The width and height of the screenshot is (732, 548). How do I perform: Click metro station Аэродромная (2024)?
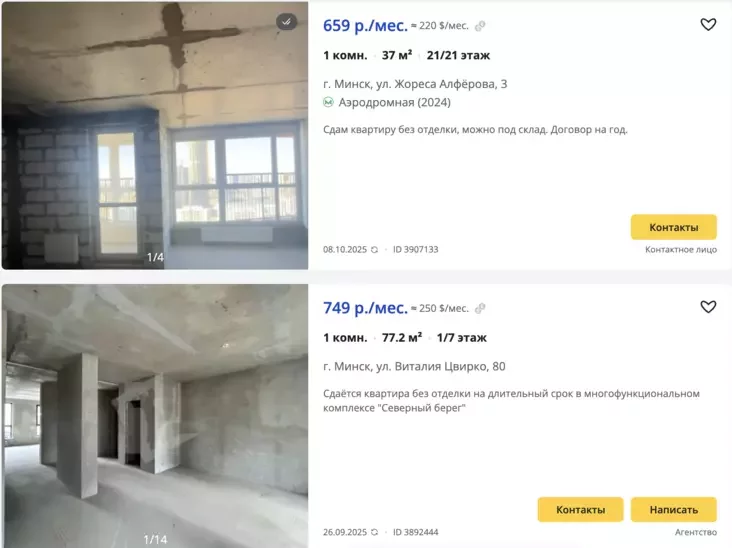tap(394, 102)
